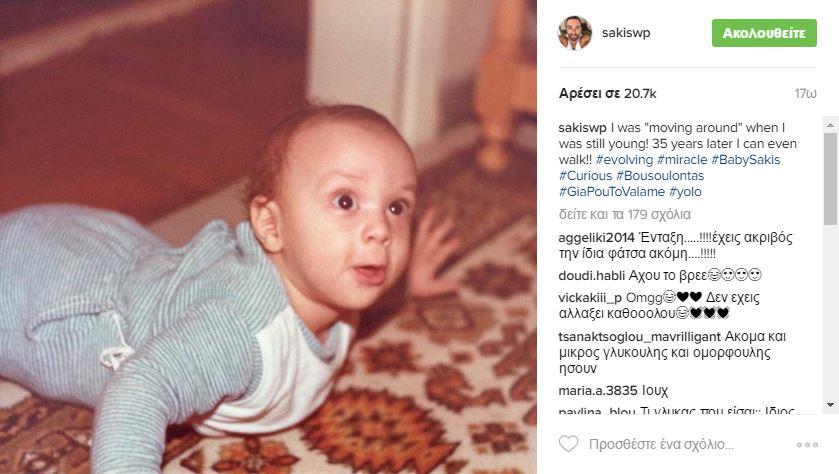Click the heart like icon
Screen dimensions: 839x474
tap(568, 444)
